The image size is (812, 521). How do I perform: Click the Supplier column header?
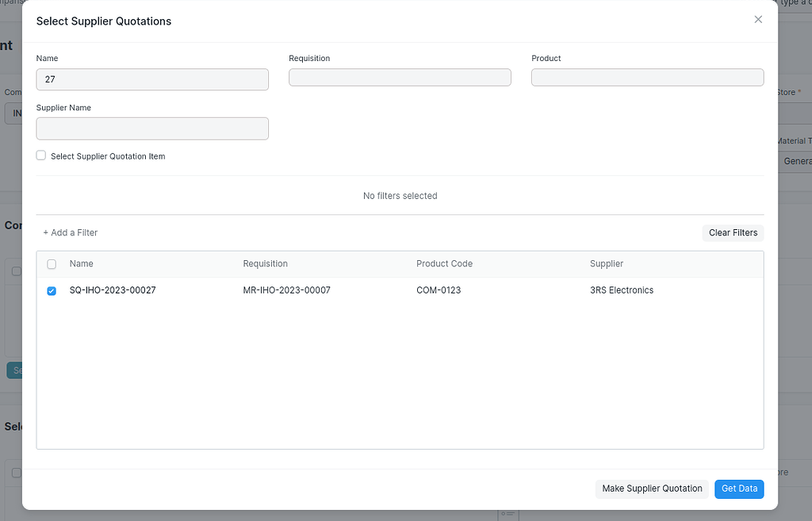coord(607,263)
